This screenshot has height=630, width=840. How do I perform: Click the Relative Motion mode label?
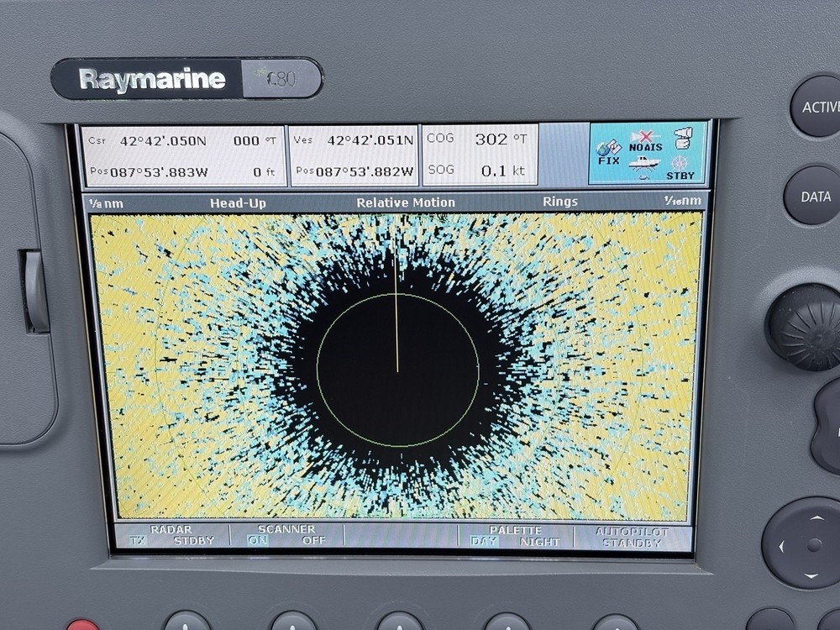406,202
